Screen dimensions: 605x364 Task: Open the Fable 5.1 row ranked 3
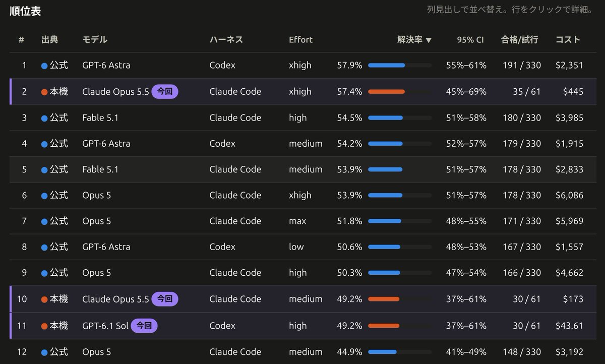(302, 117)
